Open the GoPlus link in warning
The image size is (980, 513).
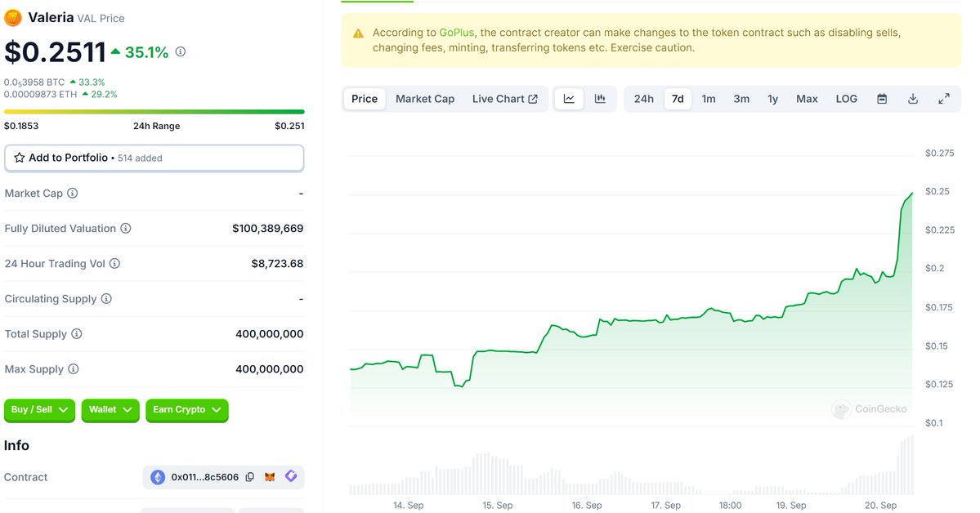point(456,33)
